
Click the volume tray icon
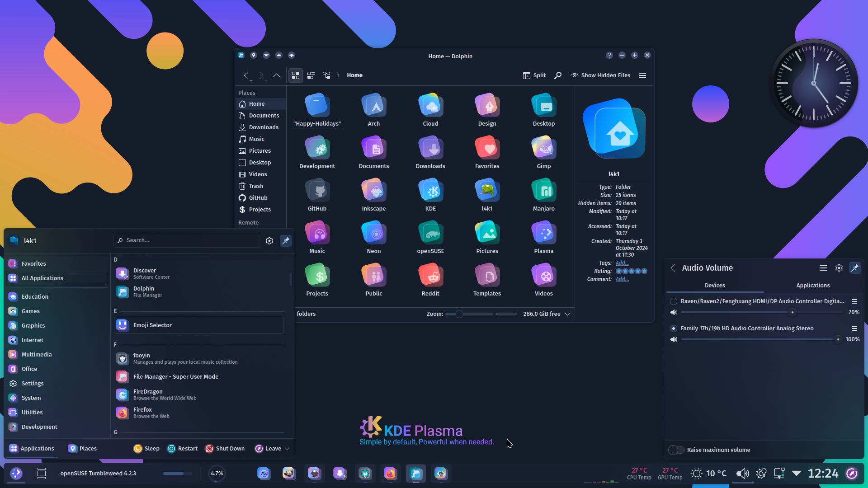point(742,474)
